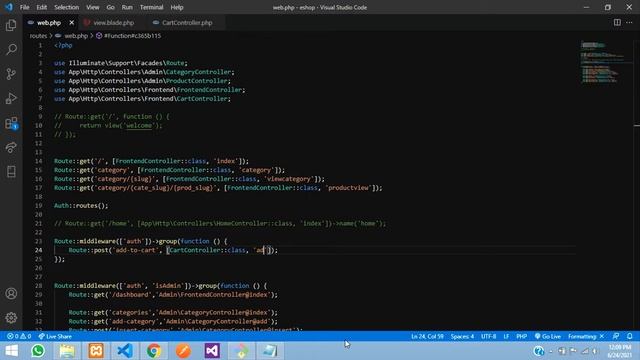Click Go Live in the status bar
The width and height of the screenshot is (640, 360).
tap(547, 336)
